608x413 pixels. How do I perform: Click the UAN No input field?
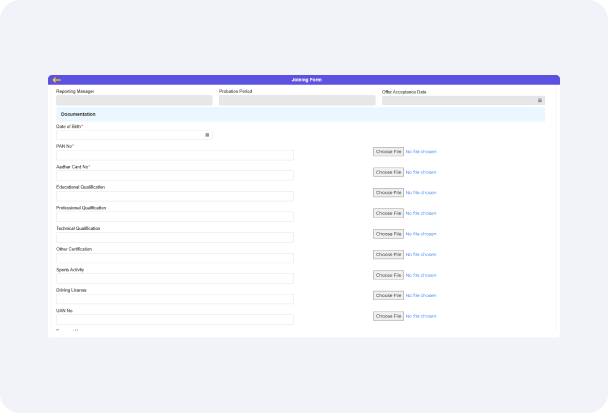click(175, 319)
